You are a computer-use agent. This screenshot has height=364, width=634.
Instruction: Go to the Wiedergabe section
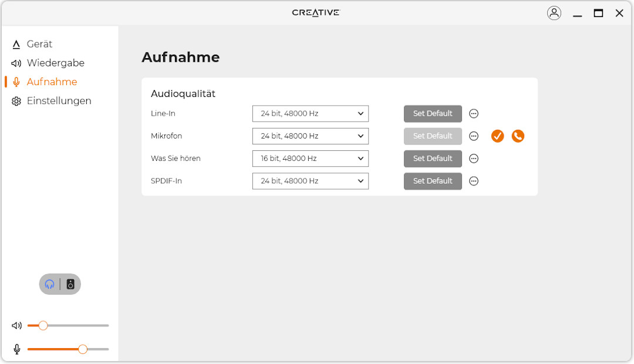55,63
